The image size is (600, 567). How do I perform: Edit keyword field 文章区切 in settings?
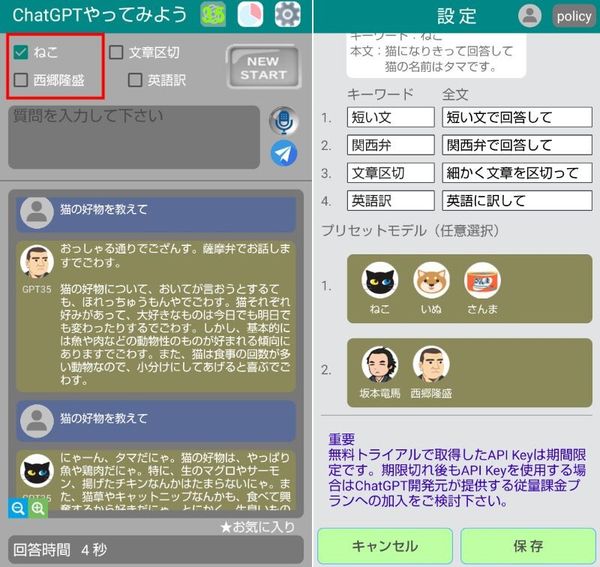(x=391, y=173)
